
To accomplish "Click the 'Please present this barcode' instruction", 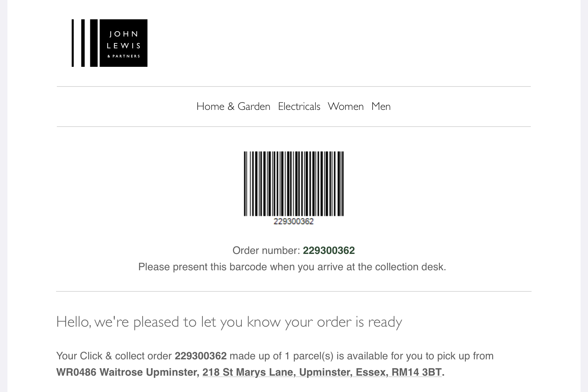I will point(292,267).
